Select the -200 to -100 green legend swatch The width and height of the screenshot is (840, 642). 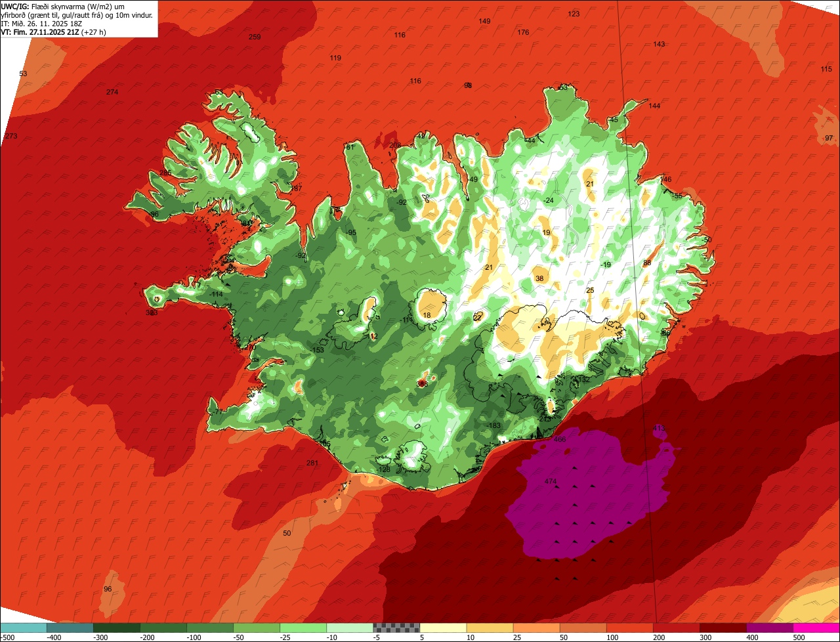(163, 628)
